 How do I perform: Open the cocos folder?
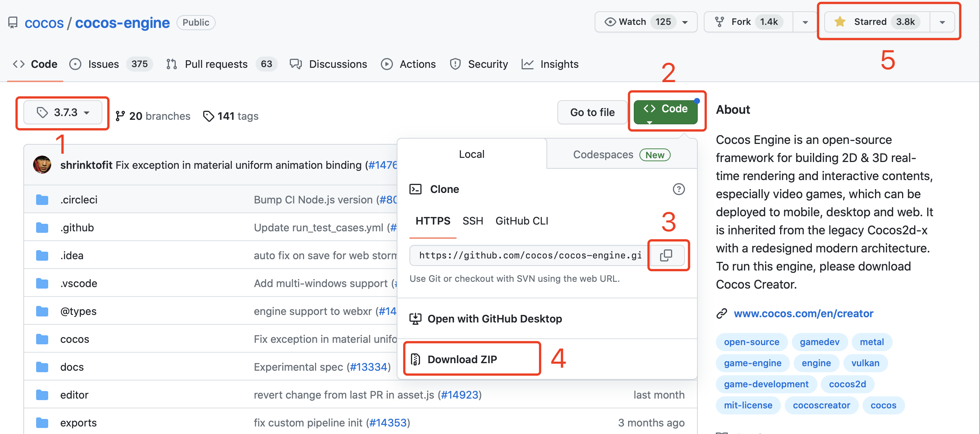pyautogui.click(x=75, y=339)
